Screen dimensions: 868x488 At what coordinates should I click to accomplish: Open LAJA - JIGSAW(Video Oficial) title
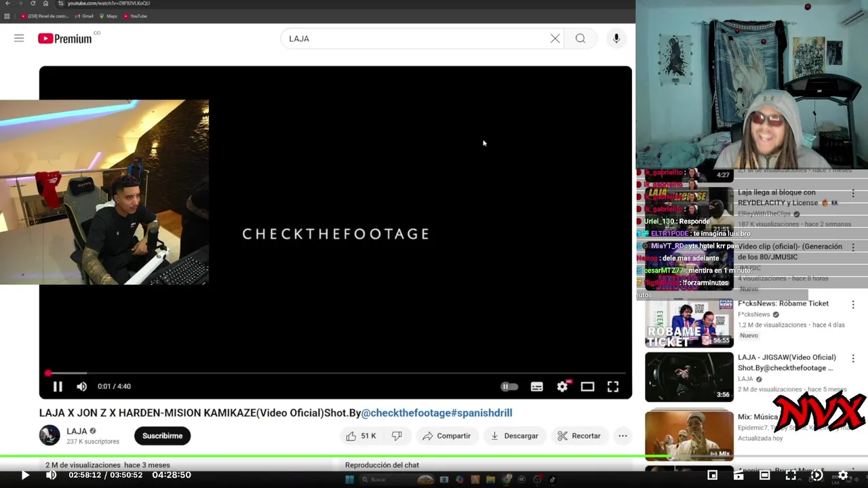click(787, 363)
